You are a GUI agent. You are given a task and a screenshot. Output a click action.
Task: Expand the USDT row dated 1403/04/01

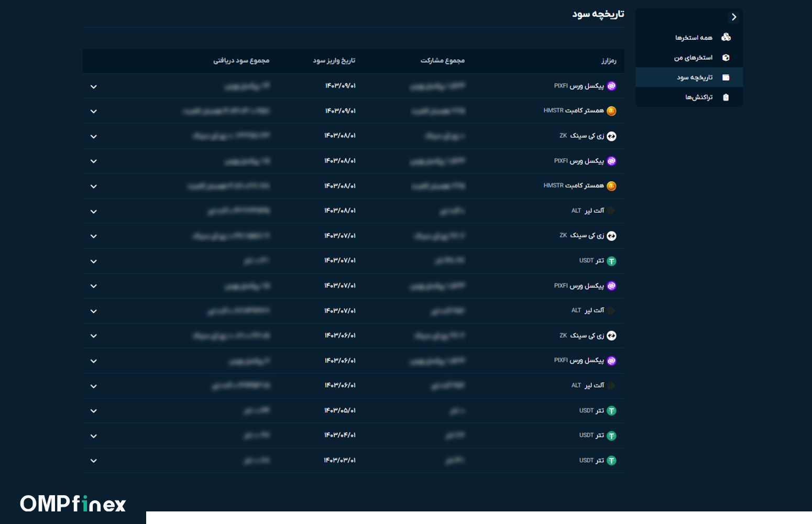pyautogui.click(x=94, y=436)
